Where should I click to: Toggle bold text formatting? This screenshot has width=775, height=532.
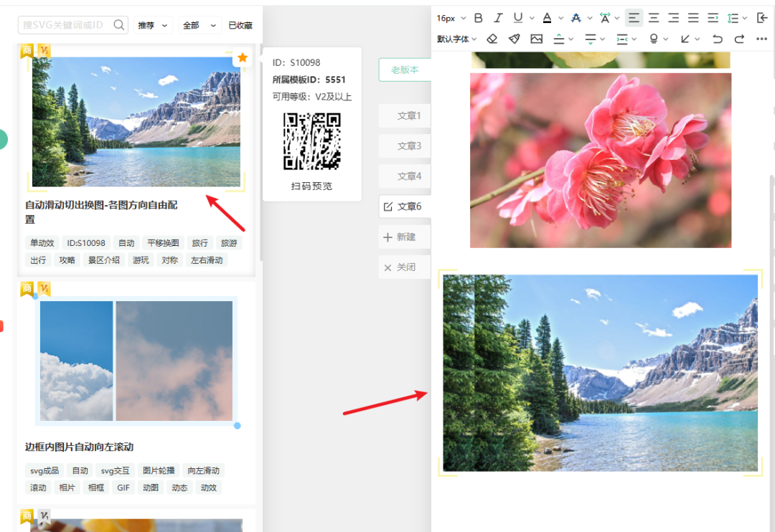[479, 18]
